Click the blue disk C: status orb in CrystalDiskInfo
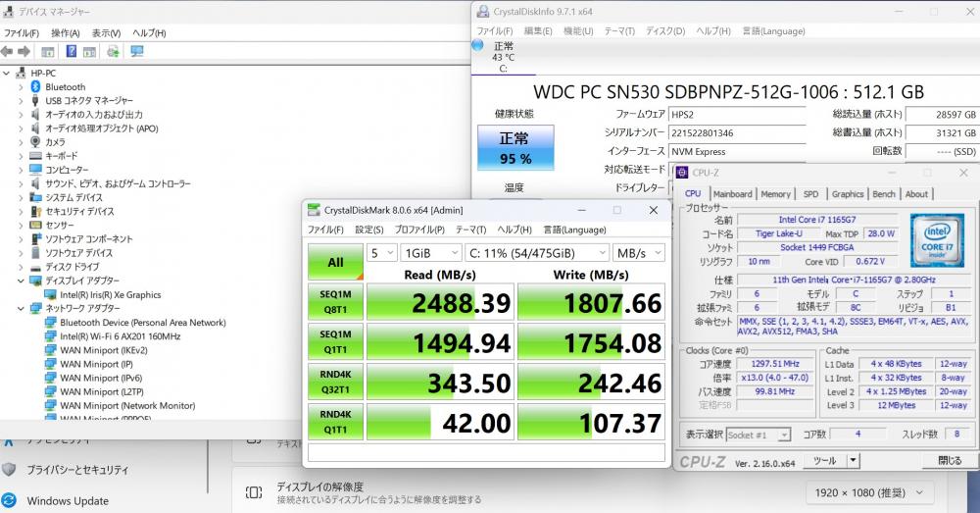 (x=478, y=45)
